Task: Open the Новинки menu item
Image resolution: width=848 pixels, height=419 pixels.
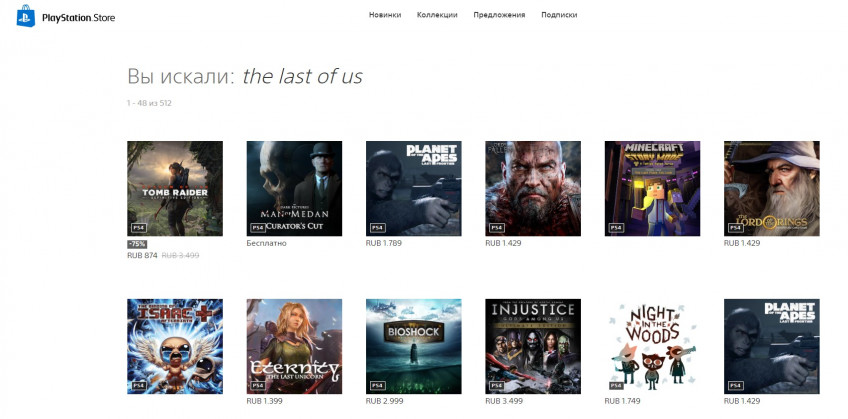Action: point(385,15)
